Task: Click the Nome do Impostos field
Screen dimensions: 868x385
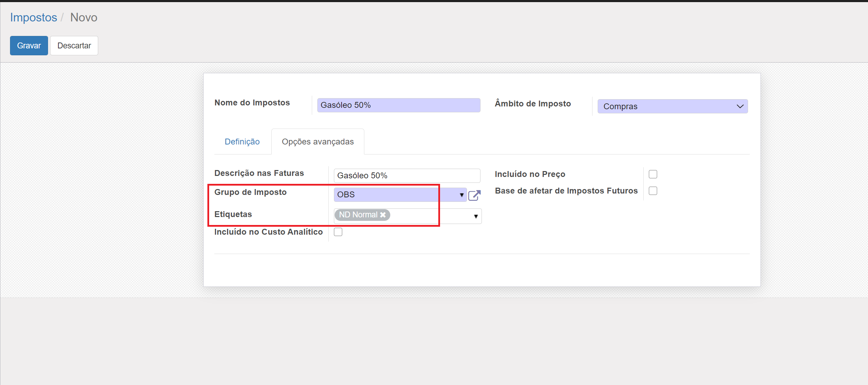Action: (x=398, y=105)
